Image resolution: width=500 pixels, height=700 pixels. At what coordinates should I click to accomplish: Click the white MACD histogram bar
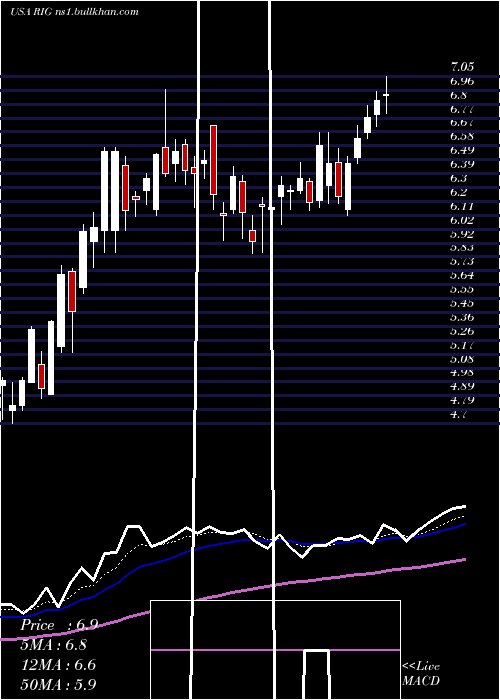[x=317, y=675]
